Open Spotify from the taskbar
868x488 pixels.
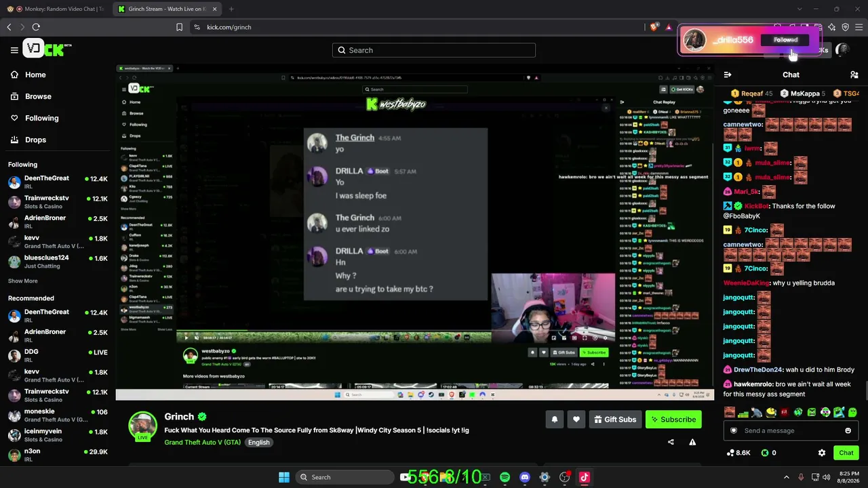coord(505,477)
